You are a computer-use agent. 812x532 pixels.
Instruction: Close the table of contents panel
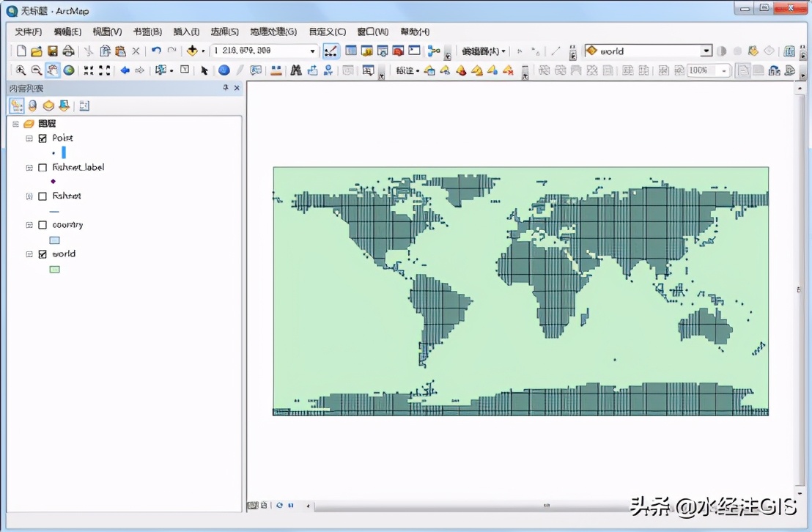point(237,88)
